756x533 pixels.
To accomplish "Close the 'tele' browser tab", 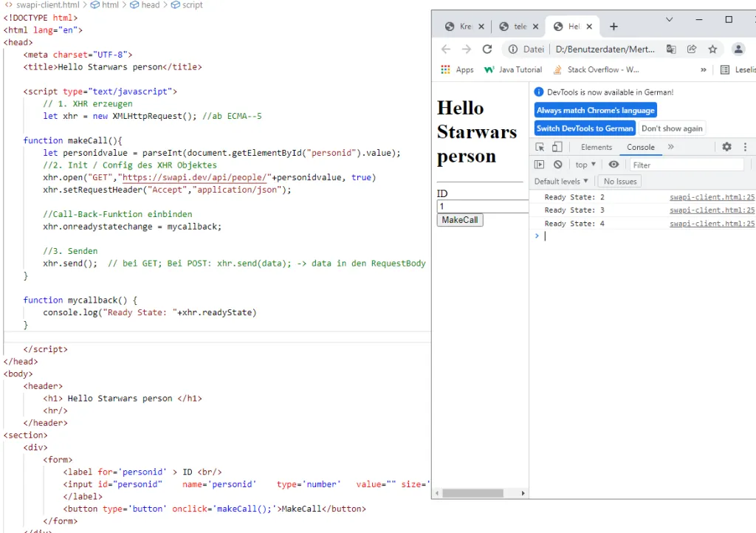I will 535,27.
